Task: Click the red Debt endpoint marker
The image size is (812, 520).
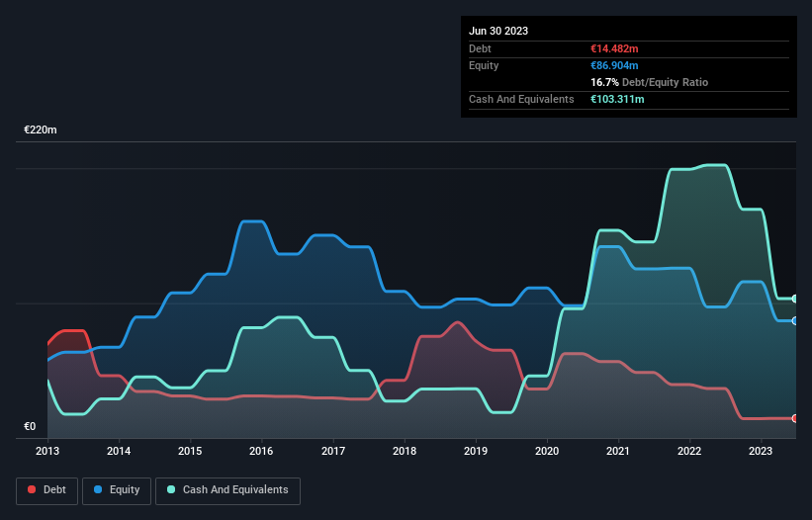Action: point(795,418)
